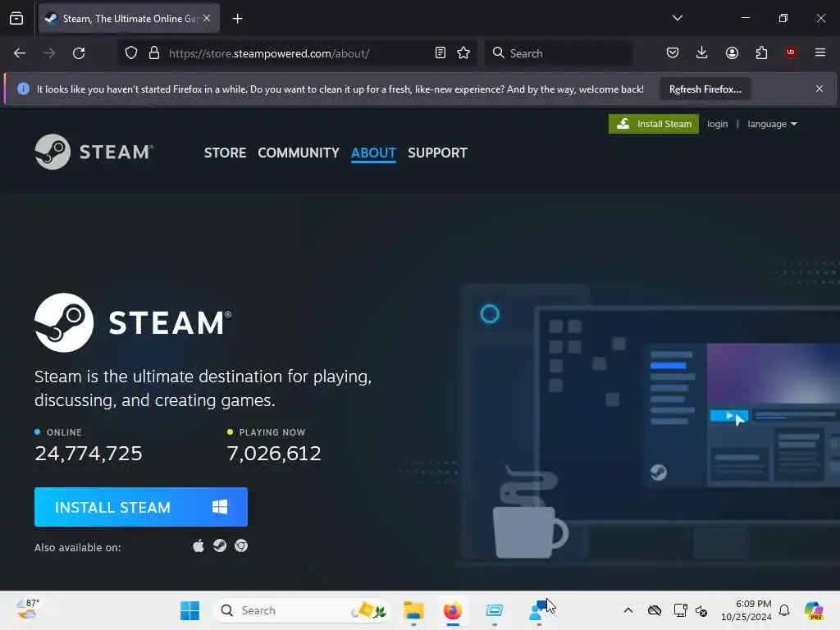Select the Chrome OS download icon
The height and width of the screenshot is (630, 840).
241,546
